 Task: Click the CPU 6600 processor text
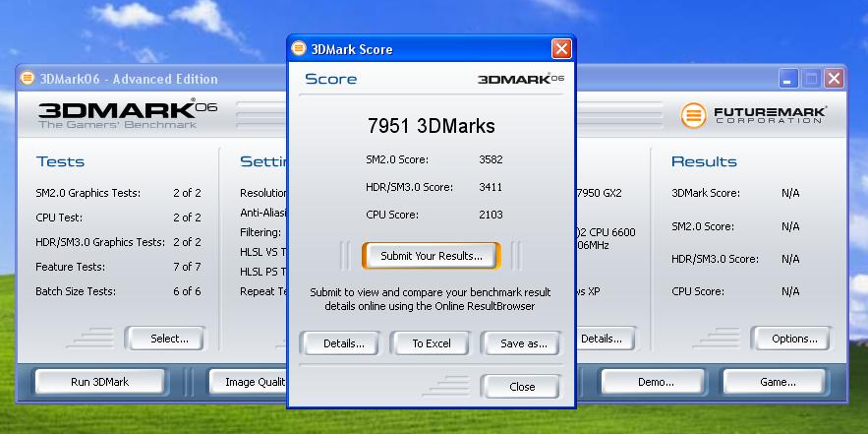point(606,233)
